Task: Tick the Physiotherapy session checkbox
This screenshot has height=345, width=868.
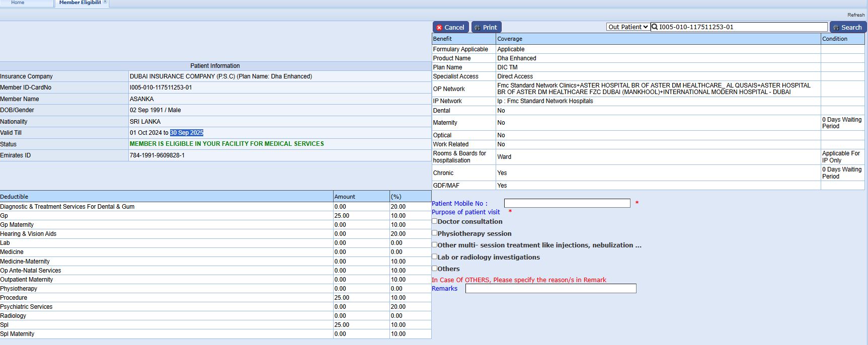Action: [x=435, y=233]
